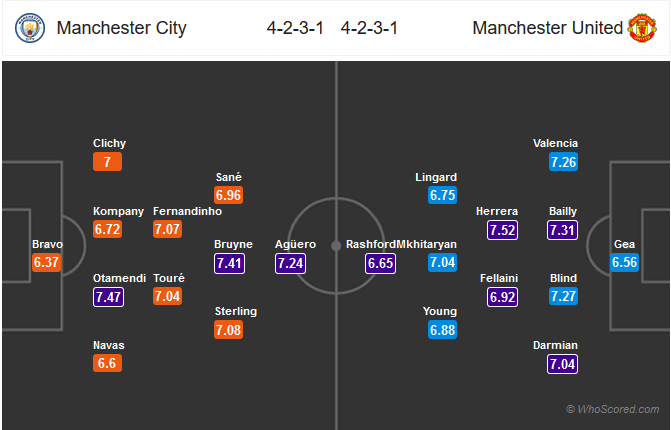Click the Kompany player name

point(118,211)
